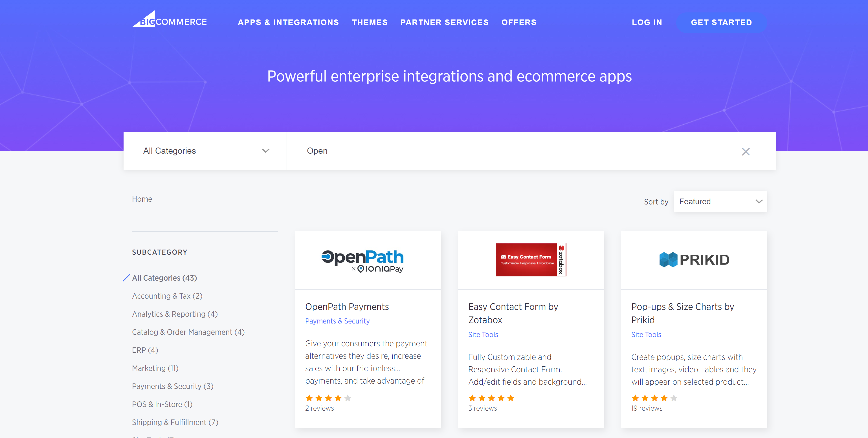Open the Sort by Featured dropdown

(720, 201)
